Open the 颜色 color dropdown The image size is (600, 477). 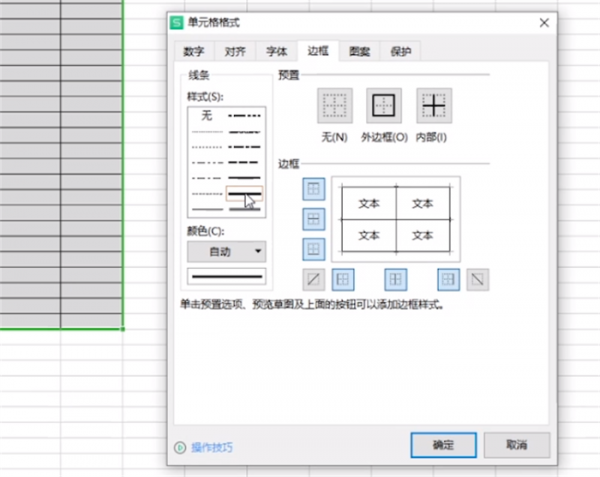click(226, 251)
